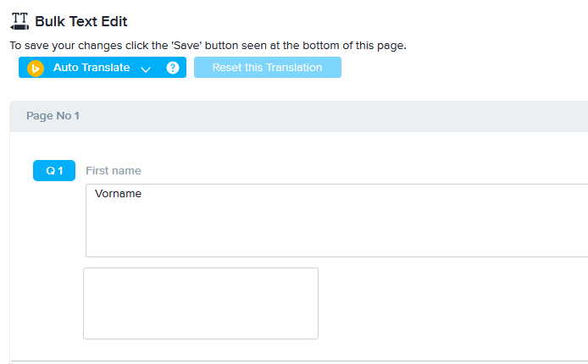Click the word 'Vorname' in the textbox
Viewport: 588px width, 364px height.
tap(118, 194)
